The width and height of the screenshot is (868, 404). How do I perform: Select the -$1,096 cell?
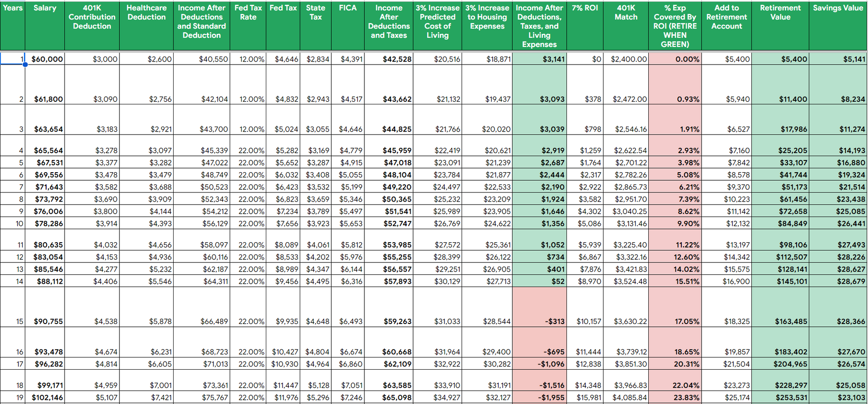pos(539,364)
